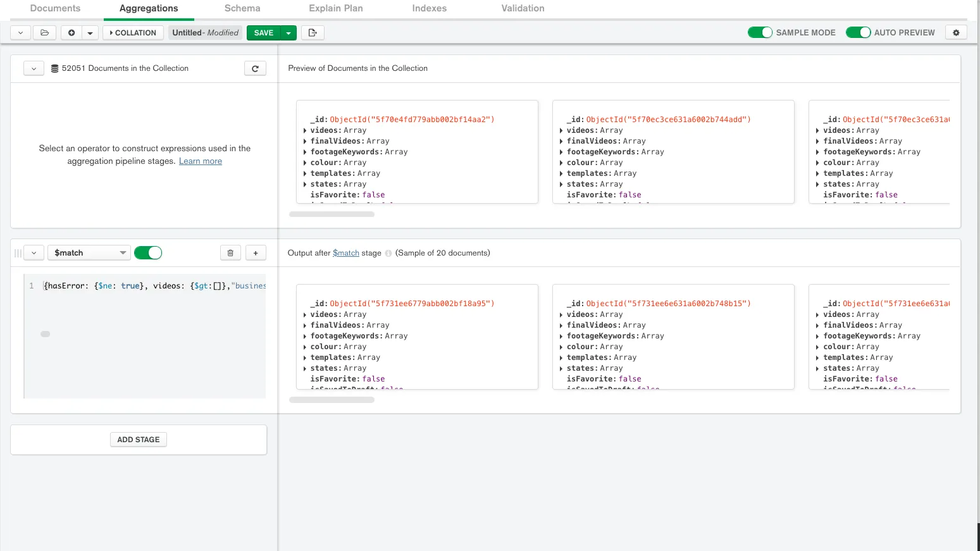Viewport: 980px width, 551px height.
Task: Expand finalVideos in document 5f70ec3ce631a6002b744add
Action: pos(561,141)
